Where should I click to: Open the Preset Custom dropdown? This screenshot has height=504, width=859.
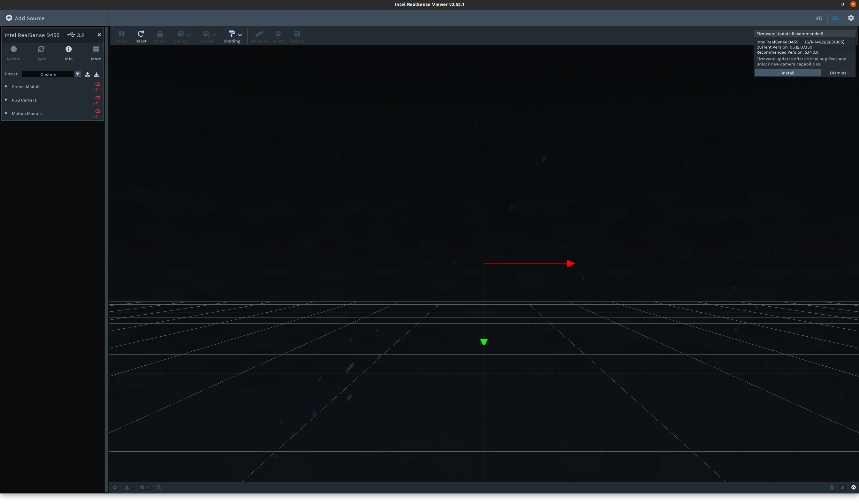click(77, 74)
